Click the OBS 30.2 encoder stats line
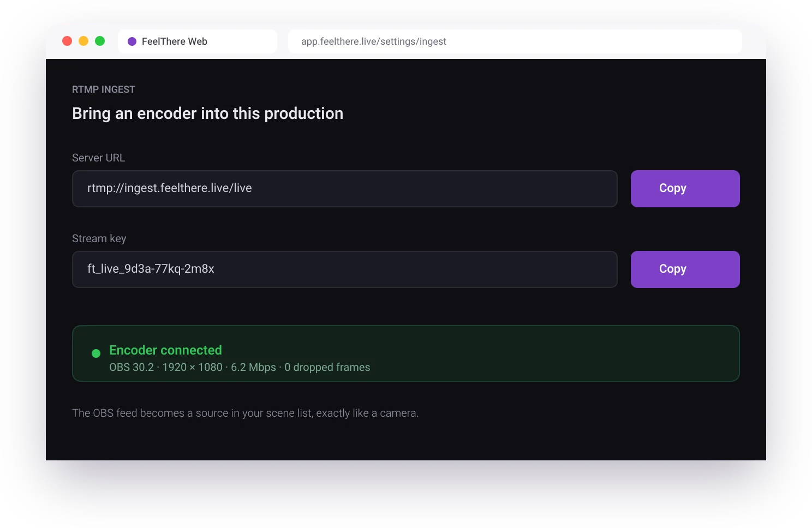Image resolution: width=812 pixels, height=528 pixels. tap(240, 367)
